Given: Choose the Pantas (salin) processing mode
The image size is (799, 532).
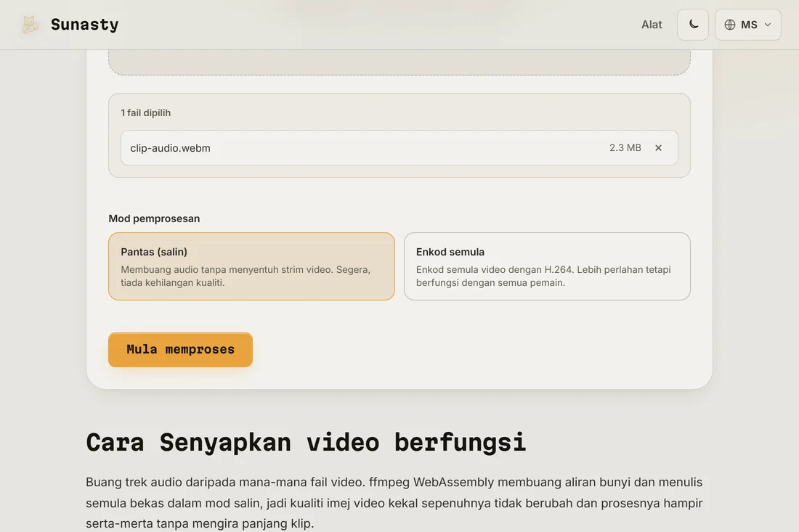Looking at the screenshot, I should 251,266.
